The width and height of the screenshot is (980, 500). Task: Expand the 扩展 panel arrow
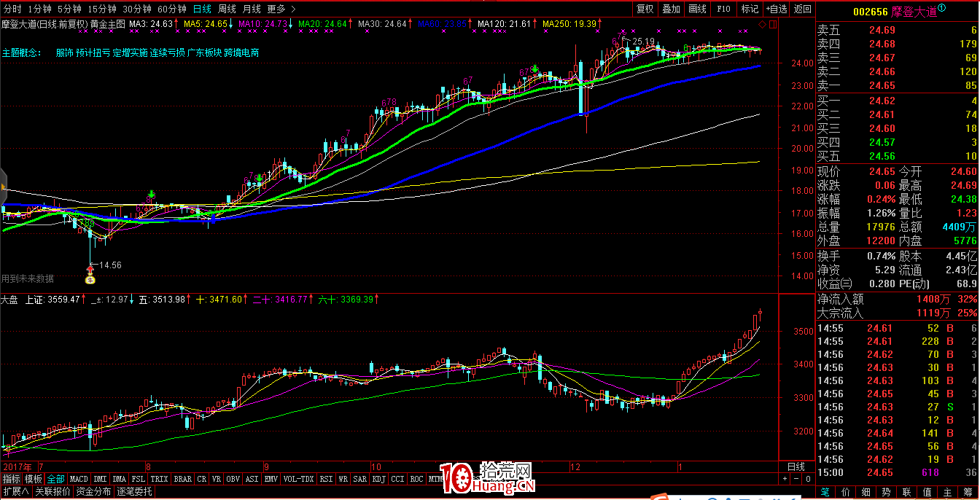point(25,492)
